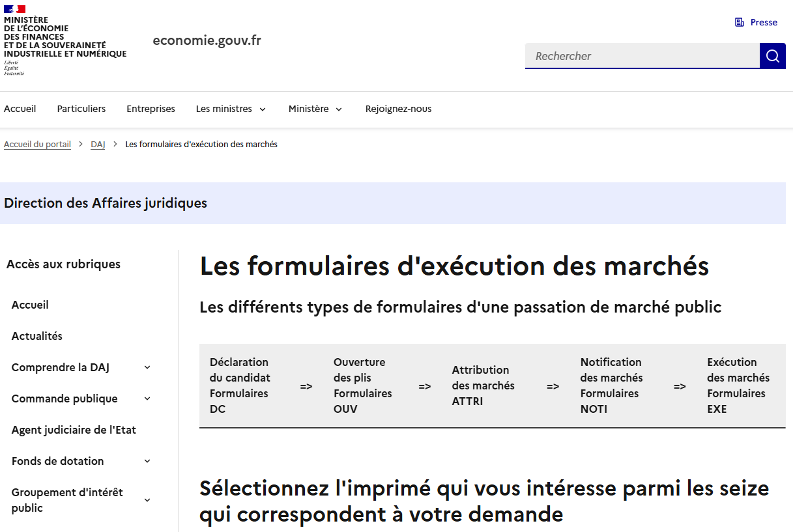The width and height of the screenshot is (793, 532).
Task: Open the Presse link
Action: click(763, 22)
